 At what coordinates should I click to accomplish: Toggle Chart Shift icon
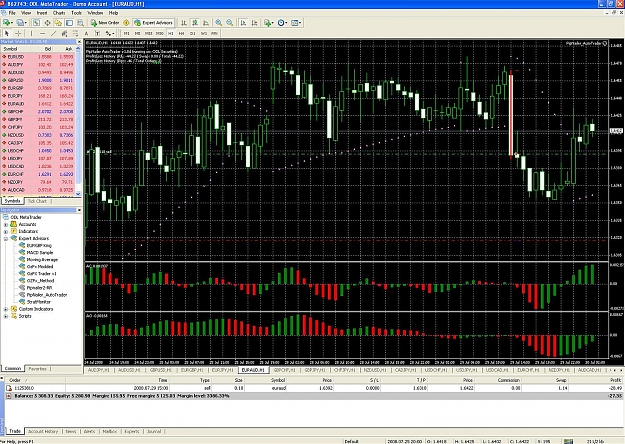coord(254,23)
